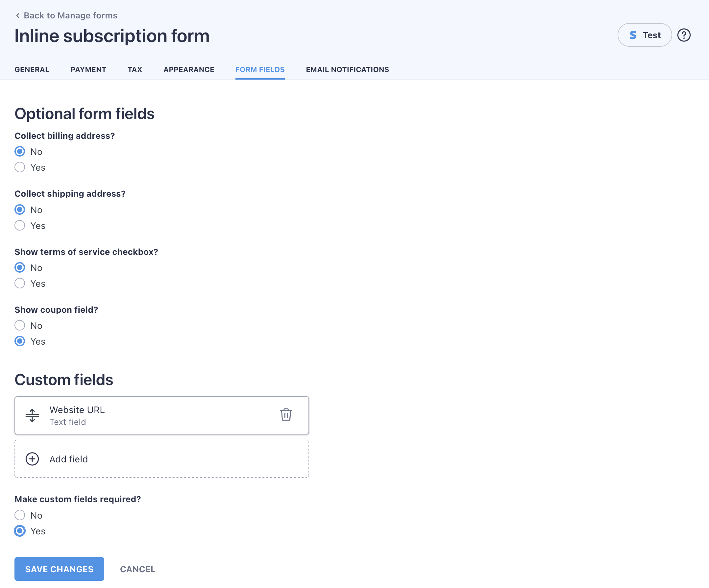The image size is (709, 588).
Task: Go to the Appearance tab
Action: tap(189, 69)
